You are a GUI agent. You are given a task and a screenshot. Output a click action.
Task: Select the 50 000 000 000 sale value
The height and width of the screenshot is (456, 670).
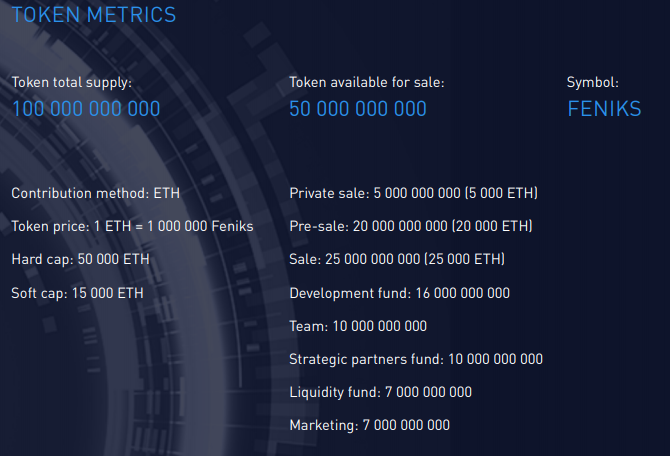coord(358,109)
